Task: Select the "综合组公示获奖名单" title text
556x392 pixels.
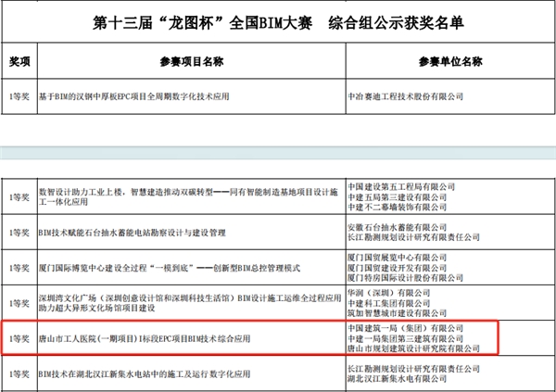Action: pyautogui.click(x=396, y=23)
